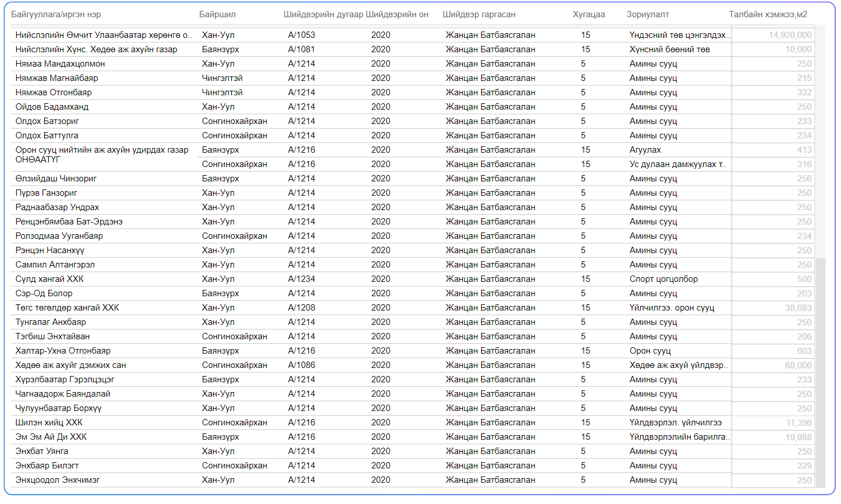Click the Шийдвэрийн он column header
Screen dimensions: 841x504
[397, 14]
